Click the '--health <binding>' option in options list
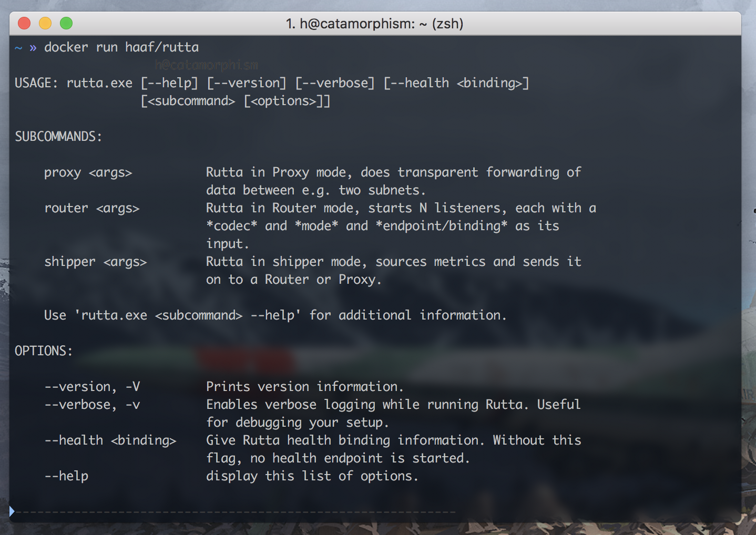This screenshot has width=756, height=535. click(110, 440)
